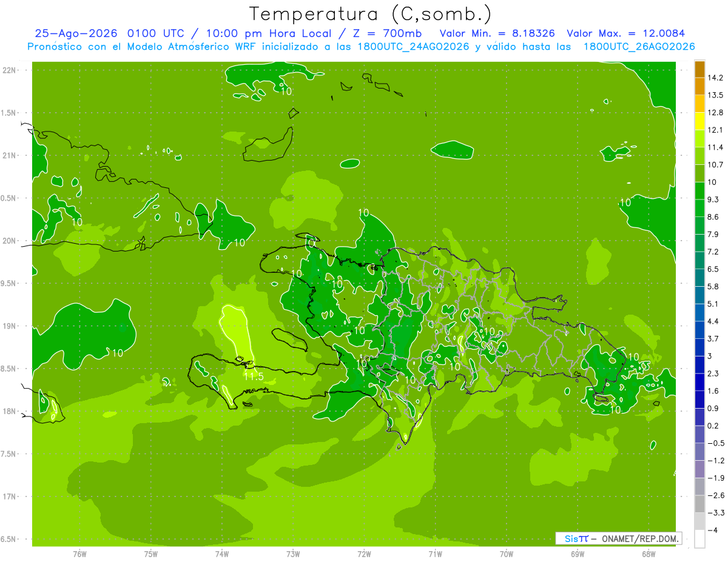Screen dimensions: 728x562
Task: Click the '69W' longitude label
Action: (578, 554)
